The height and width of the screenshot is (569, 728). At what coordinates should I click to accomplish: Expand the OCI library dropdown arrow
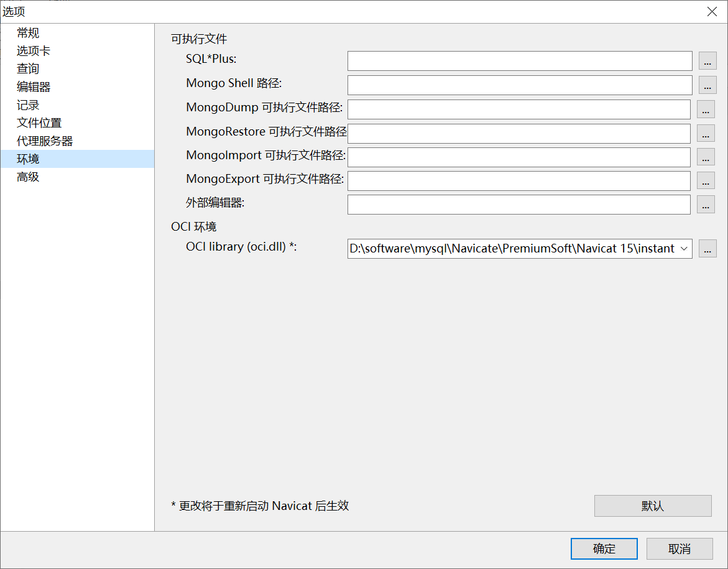coord(684,249)
